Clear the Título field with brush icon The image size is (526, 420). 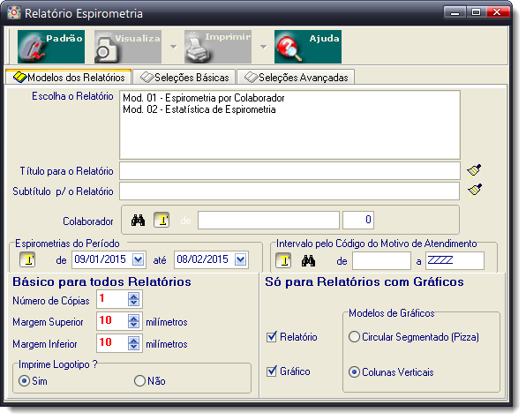pos(474,170)
